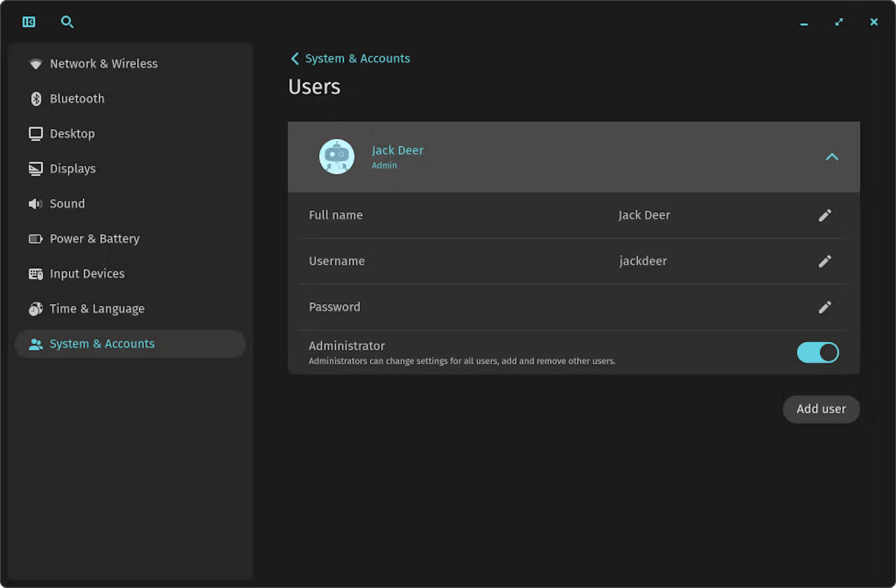Screen dimensions: 896x588
Task: Toggle the sidebar panel icon
Action: click(x=29, y=22)
